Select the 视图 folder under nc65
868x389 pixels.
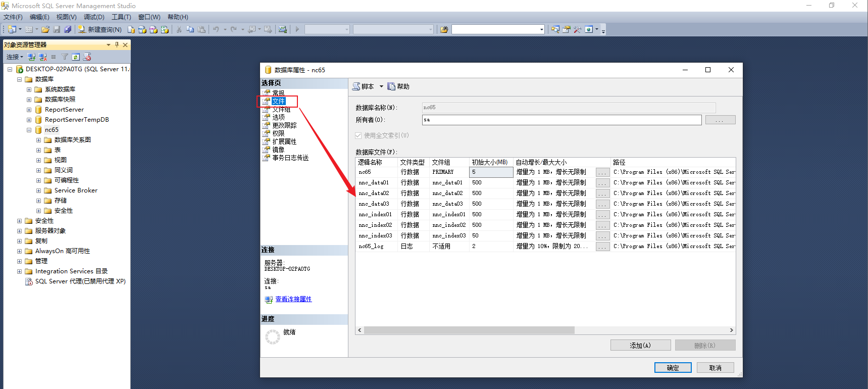click(x=61, y=160)
